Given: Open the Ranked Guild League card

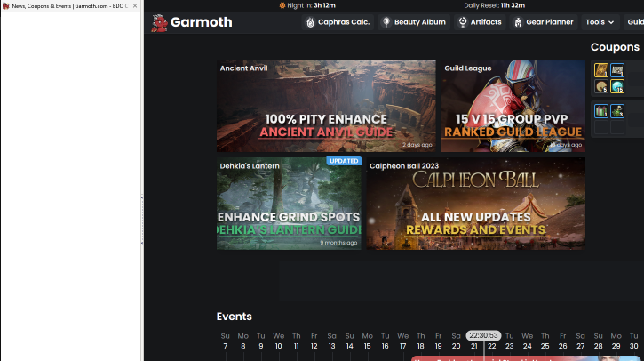Looking at the screenshot, I should click(x=513, y=106).
